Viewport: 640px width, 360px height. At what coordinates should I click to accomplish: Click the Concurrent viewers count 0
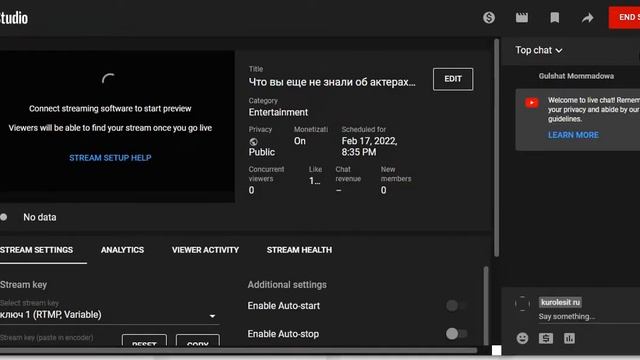pos(251,190)
